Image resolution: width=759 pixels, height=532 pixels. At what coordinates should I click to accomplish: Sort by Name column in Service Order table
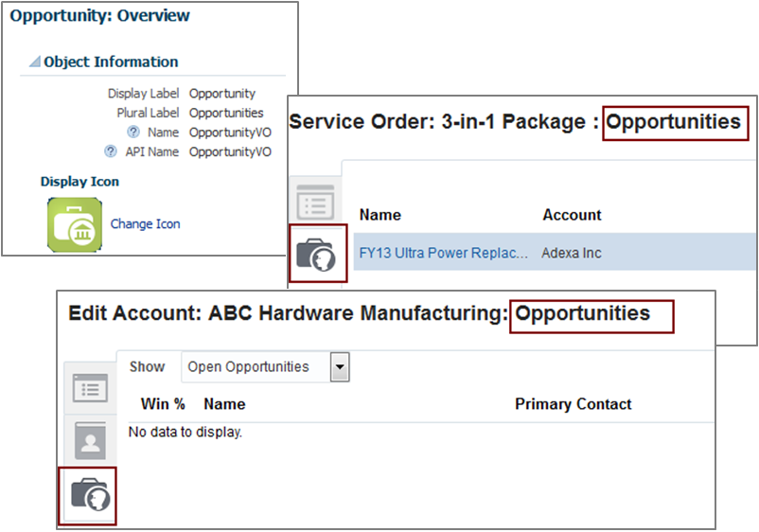tap(380, 215)
